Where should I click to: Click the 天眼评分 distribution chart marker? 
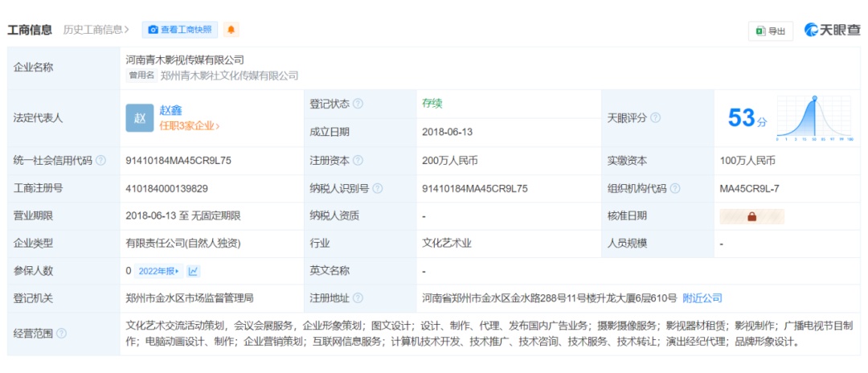click(814, 99)
